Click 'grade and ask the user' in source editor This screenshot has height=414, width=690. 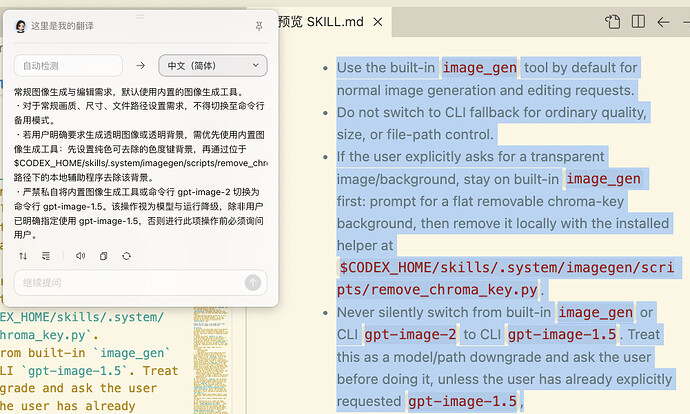click(78, 388)
